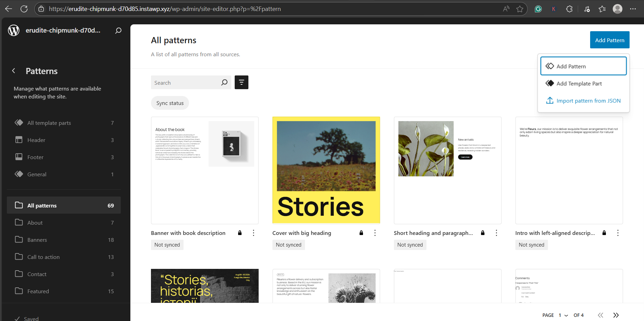
Task: Click the browser back arrow
Action: pyautogui.click(x=9, y=9)
